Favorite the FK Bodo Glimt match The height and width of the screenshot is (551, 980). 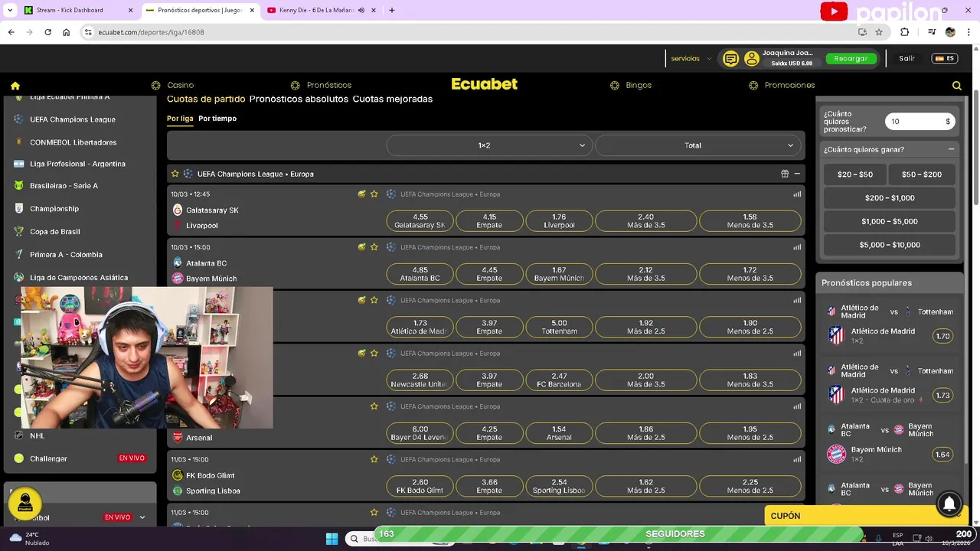tap(374, 459)
